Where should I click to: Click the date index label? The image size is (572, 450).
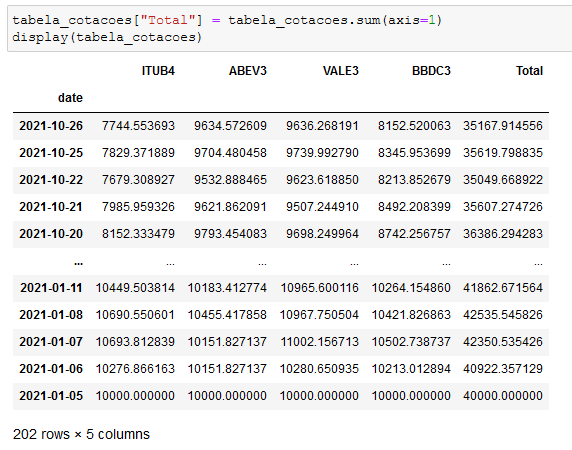click(70, 98)
